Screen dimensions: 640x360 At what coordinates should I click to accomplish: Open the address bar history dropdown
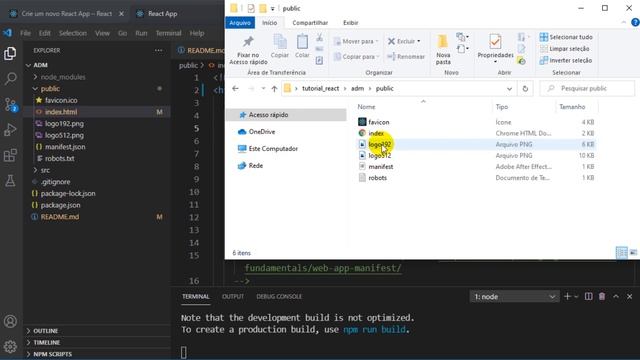tap(509, 89)
